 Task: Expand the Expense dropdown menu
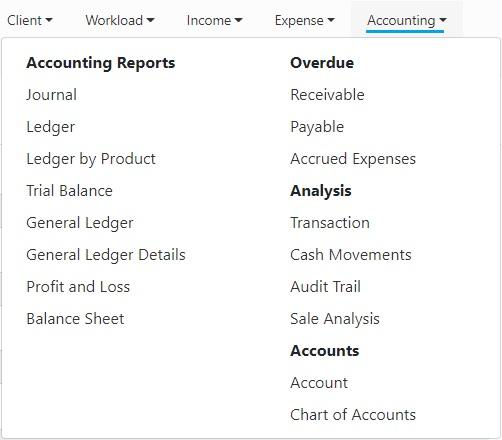click(x=304, y=20)
